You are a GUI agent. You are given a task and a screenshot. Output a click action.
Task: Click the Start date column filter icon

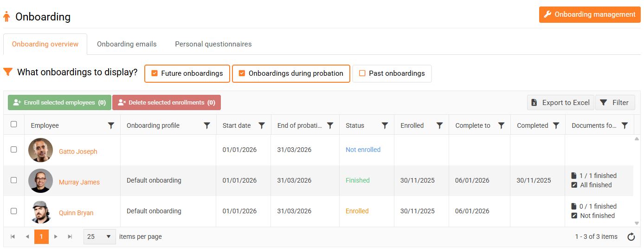coord(262,125)
